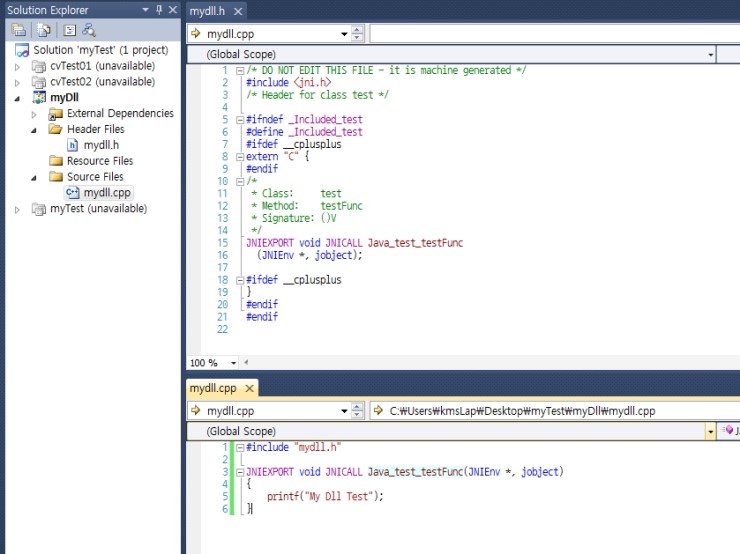Collapse the extern "C" block on line 8
Image resolution: width=740 pixels, height=554 pixels.
click(240, 157)
